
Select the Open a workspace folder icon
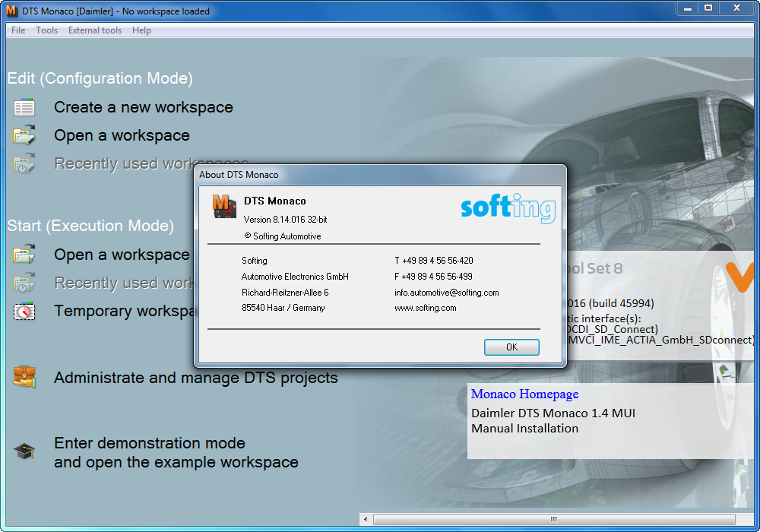tap(24, 135)
